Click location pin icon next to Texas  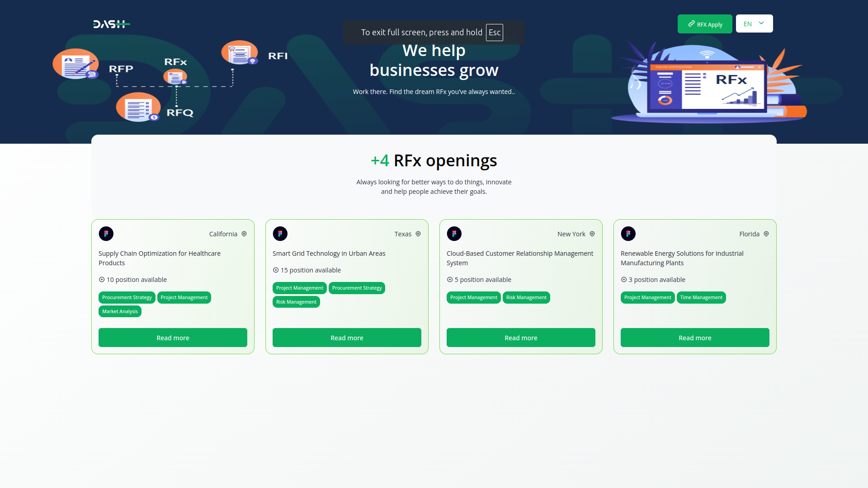tap(418, 234)
